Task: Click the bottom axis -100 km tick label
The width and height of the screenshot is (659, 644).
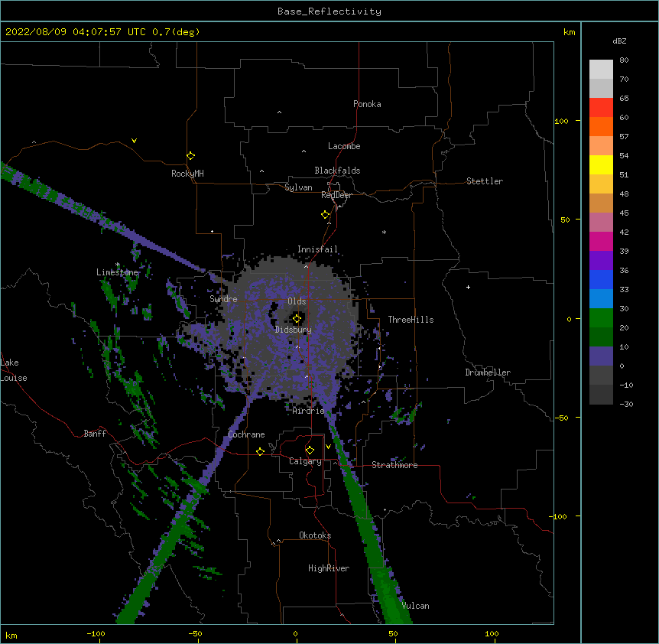Action: pyautogui.click(x=96, y=633)
